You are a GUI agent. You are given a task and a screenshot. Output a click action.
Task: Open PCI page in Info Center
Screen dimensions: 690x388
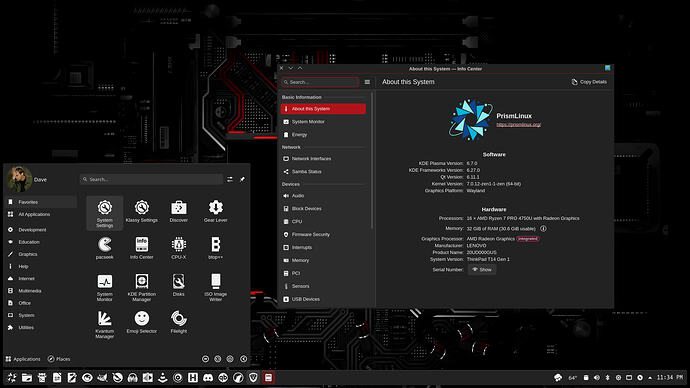(323, 273)
